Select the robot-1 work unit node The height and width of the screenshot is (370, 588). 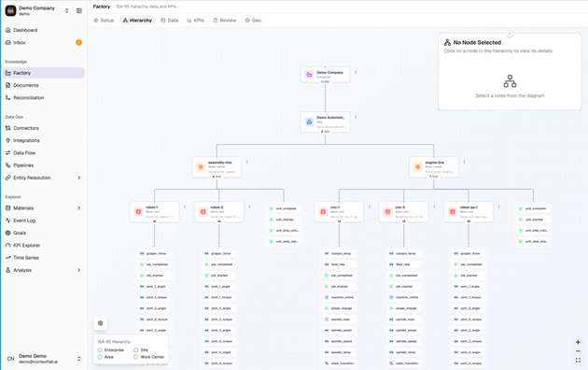click(x=154, y=212)
